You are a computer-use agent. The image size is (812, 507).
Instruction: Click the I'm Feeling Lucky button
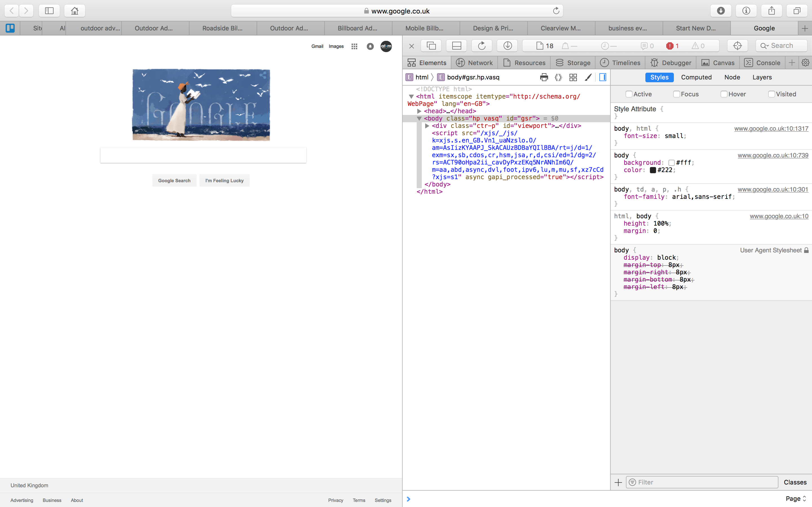pyautogui.click(x=224, y=180)
